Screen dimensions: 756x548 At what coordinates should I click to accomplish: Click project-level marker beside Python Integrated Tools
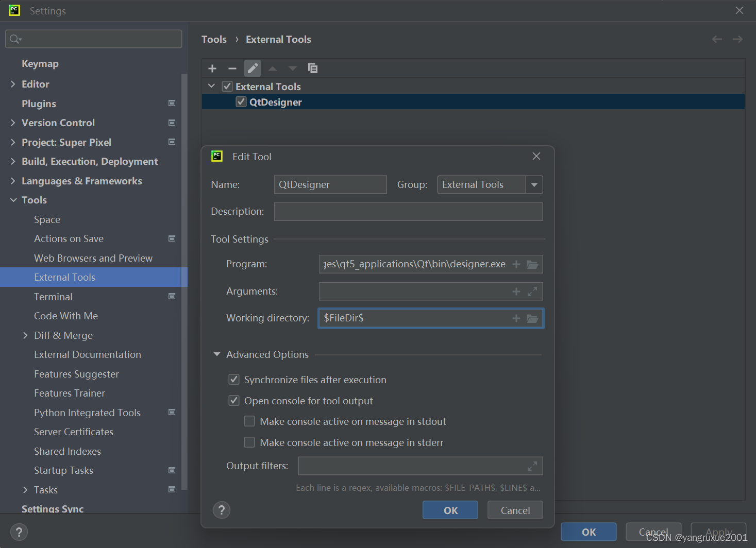click(x=172, y=412)
